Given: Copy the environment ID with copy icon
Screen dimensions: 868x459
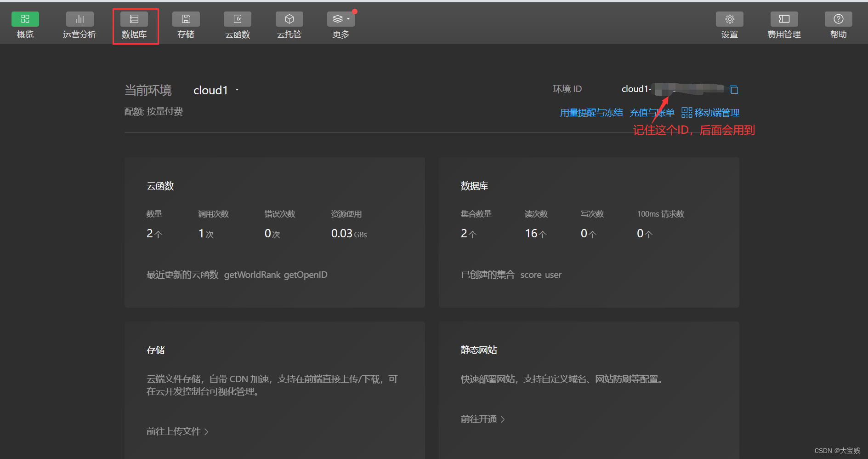Looking at the screenshot, I should [734, 90].
